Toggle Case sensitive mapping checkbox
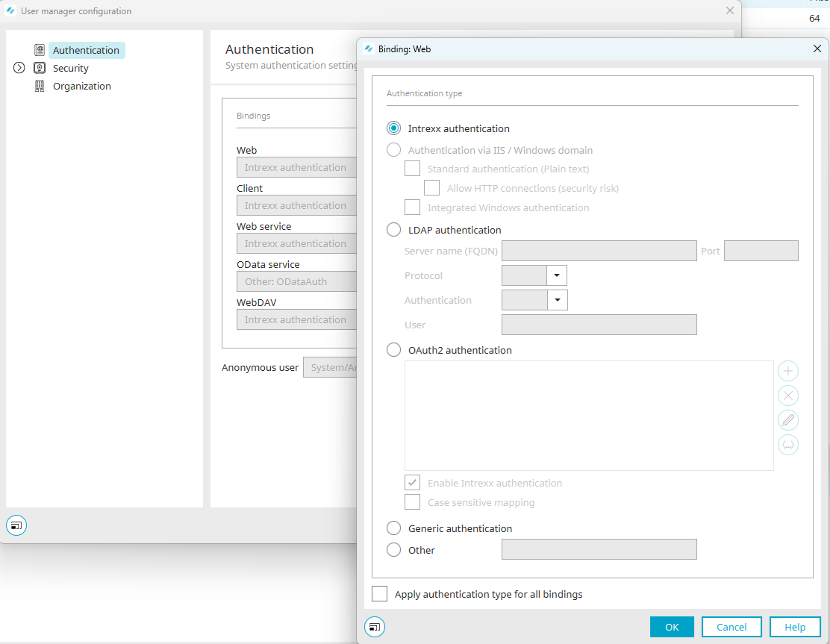 click(412, 502)
